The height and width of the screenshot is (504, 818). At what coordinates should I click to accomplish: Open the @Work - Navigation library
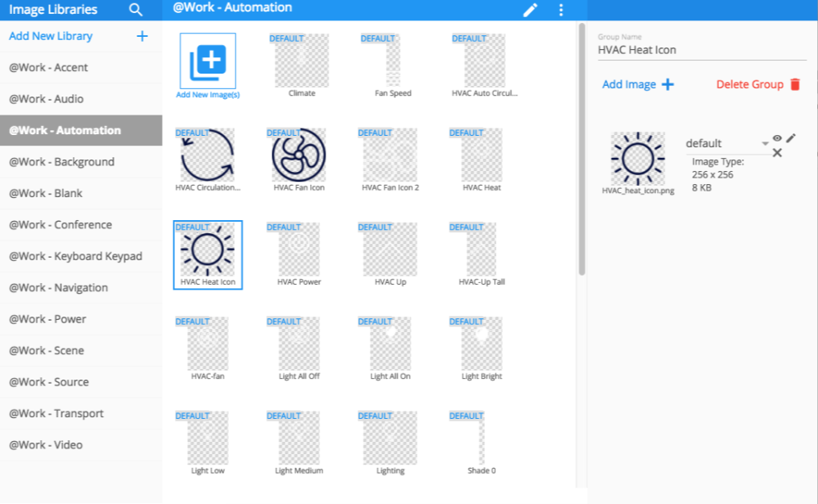coord(81,287)
